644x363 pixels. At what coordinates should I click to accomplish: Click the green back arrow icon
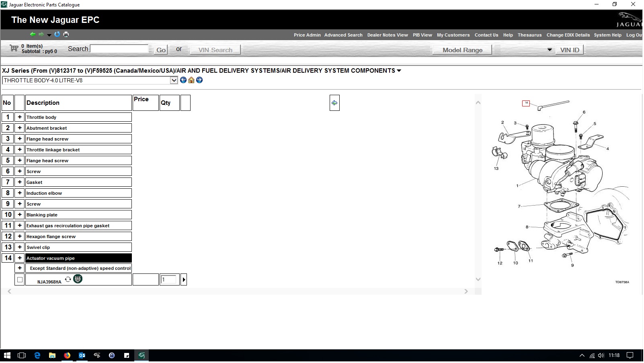coord(33,35)
